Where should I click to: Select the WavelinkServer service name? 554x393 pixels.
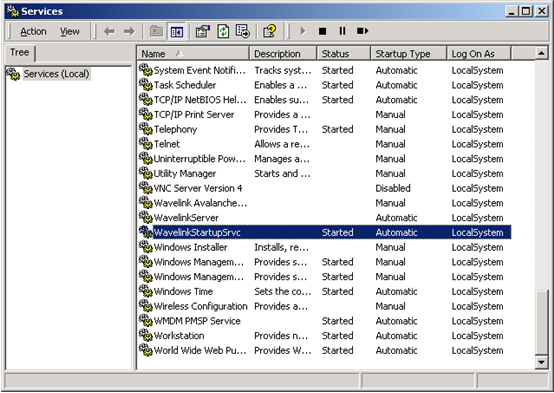(x=186, y=218)
